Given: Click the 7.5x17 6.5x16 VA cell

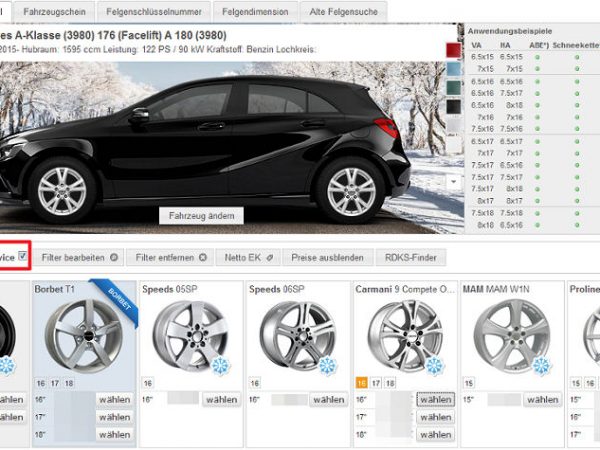Looking at the screenshot, I should 482,165.
